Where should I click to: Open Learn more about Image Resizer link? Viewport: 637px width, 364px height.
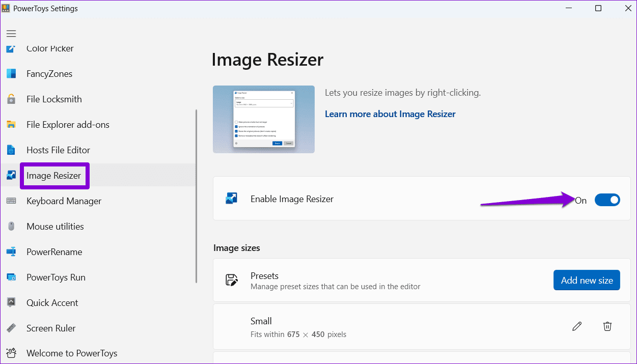(390, 114)
